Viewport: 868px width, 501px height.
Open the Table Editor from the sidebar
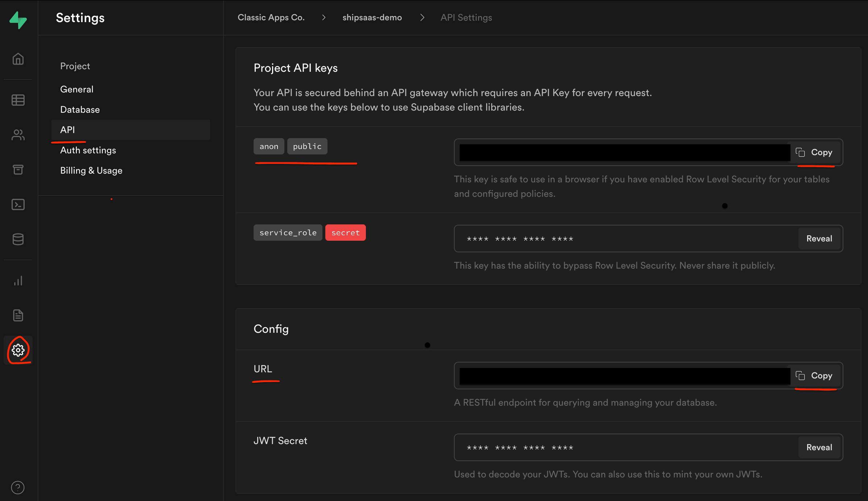pyautogui.click(x=18, y=100)
